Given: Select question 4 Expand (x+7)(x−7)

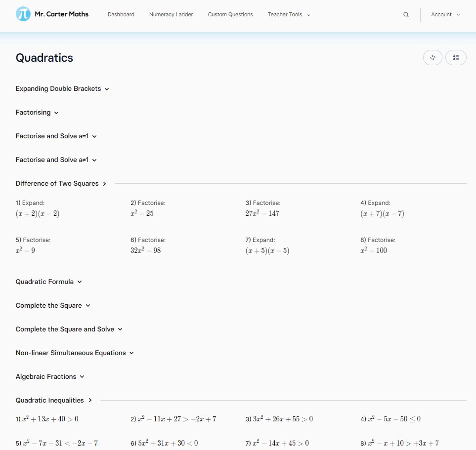Looking at the screenshot, I should [382, 209].
